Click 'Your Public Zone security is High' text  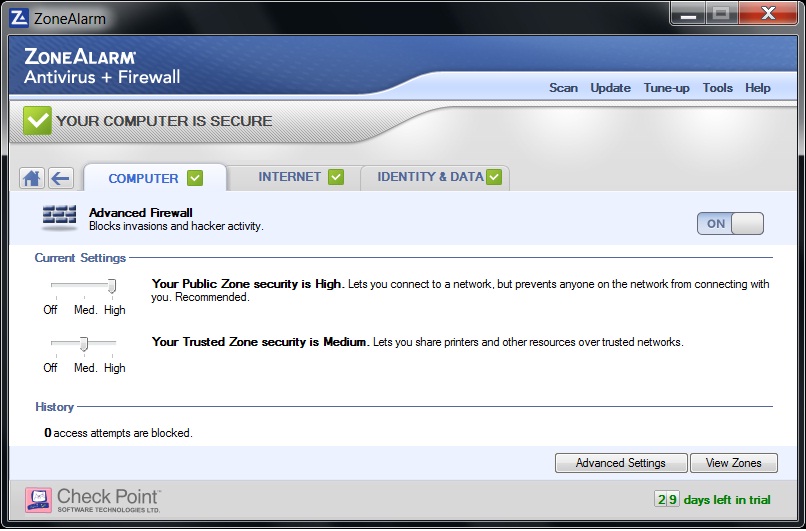point(247,284)
